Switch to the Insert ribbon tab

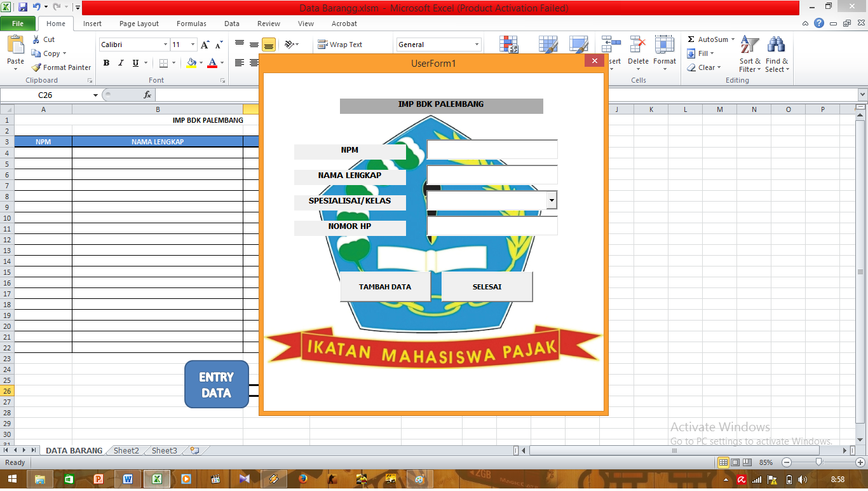click(x=92, y=24)
